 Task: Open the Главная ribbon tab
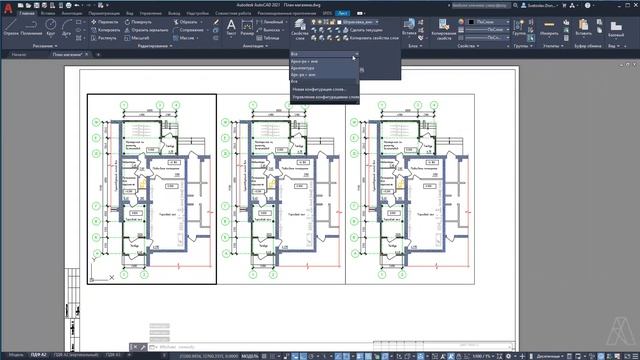coord(27,13)
